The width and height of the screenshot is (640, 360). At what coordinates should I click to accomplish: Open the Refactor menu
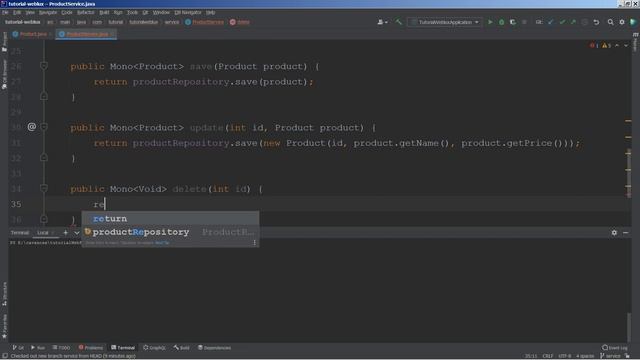coord(86,13)
